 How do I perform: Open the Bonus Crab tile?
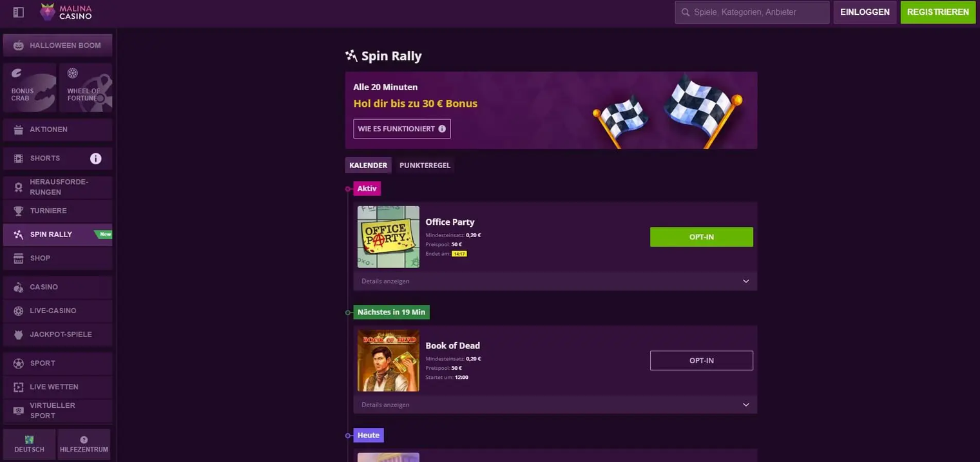point(30,88)
